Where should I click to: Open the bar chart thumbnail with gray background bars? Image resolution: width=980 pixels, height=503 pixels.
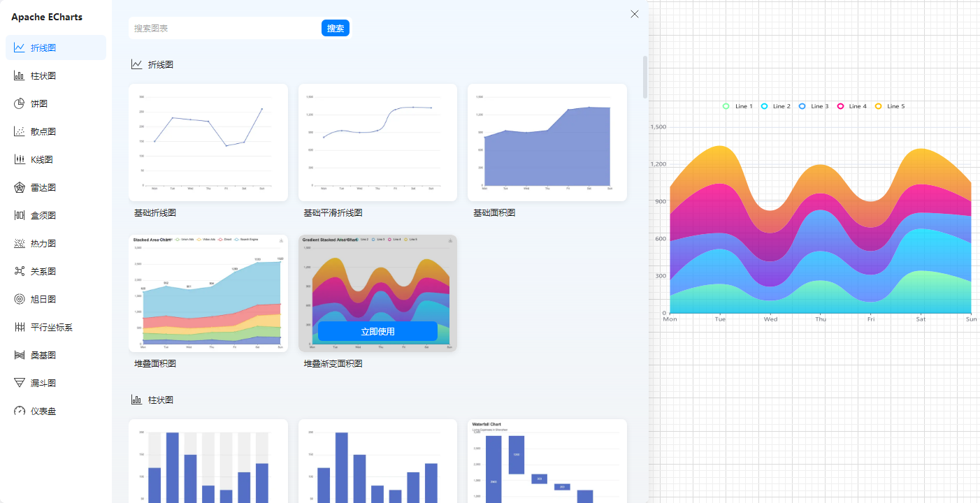[208, 461]
